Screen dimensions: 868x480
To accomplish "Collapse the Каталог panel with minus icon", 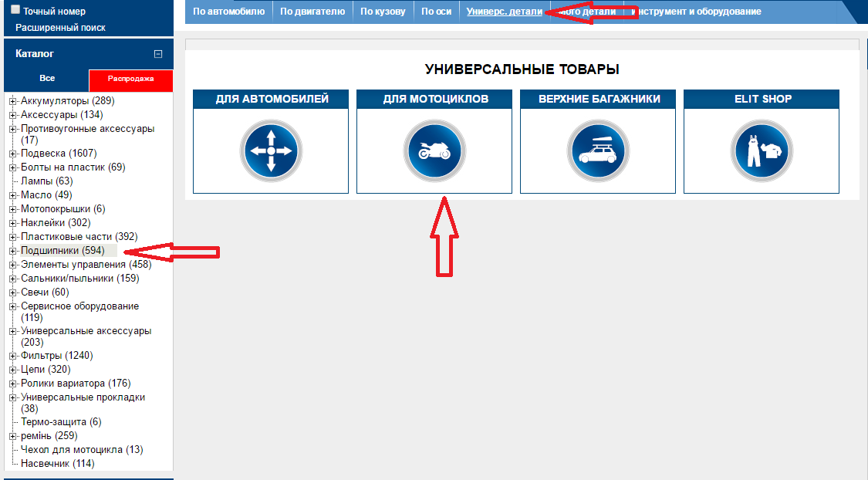I will [x=158, y=54].
